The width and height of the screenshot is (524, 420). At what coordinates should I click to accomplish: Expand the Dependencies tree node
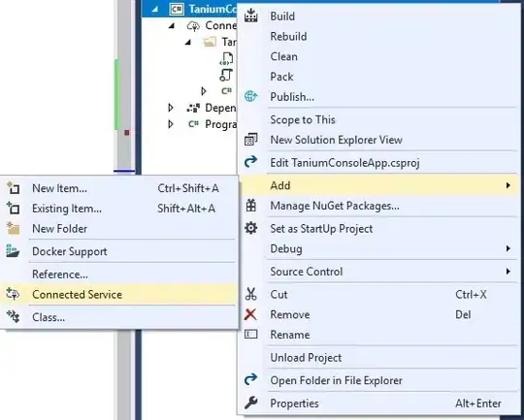[171, 108]
